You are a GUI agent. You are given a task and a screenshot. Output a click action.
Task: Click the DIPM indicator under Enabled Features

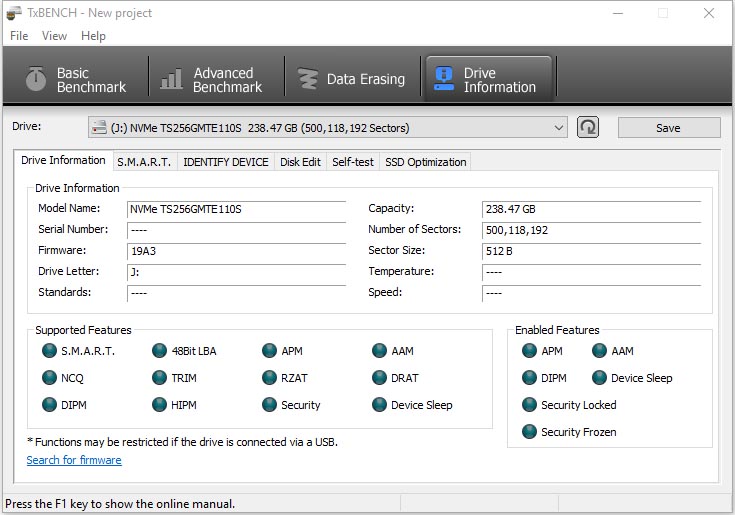[529, 378]
